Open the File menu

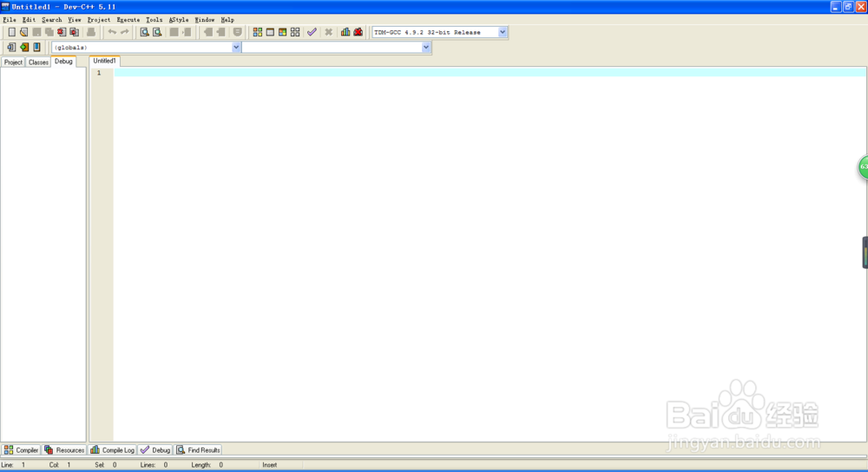[x=10, y=19]
